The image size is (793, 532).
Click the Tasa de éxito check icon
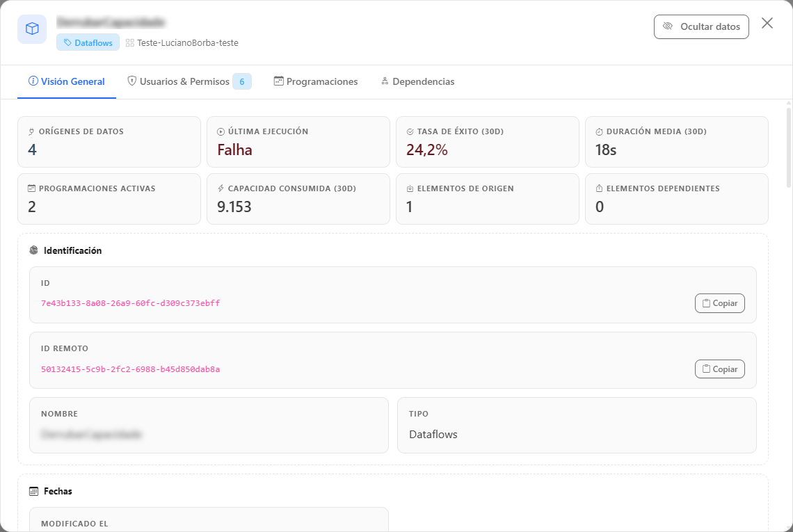coord(410,131)
